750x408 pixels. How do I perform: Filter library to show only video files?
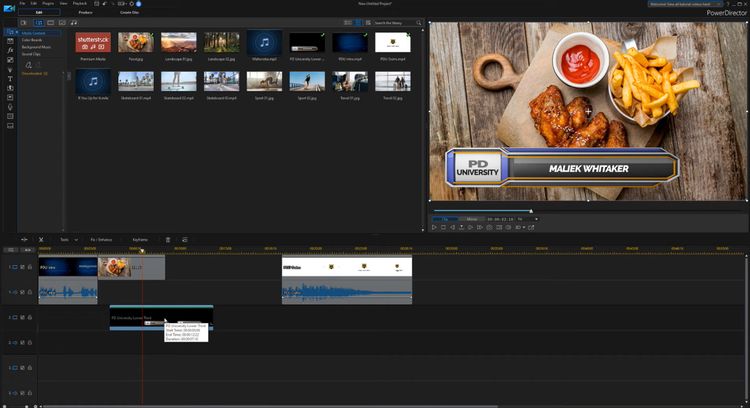pyautogui.click(x=51, y=22)
